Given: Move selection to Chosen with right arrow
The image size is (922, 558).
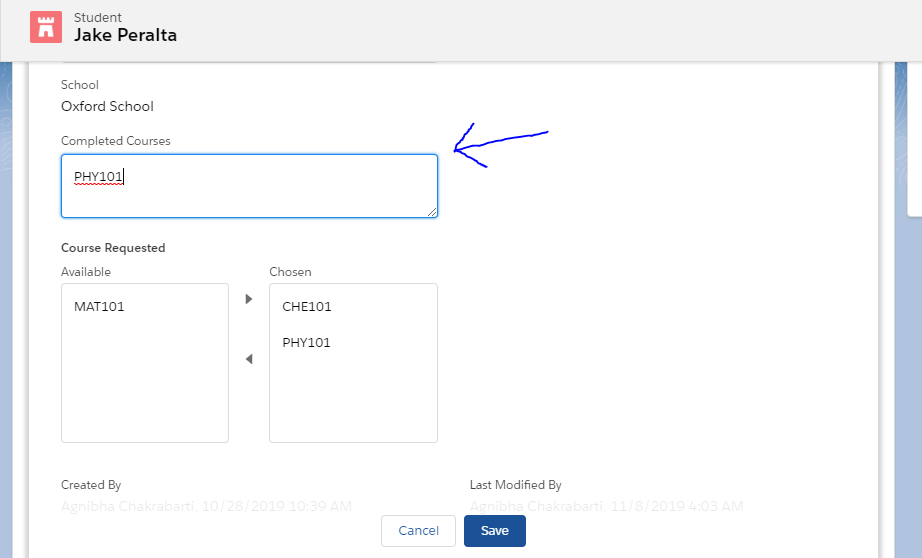Looking at the screenshot, I should click(x=249, y=299).
